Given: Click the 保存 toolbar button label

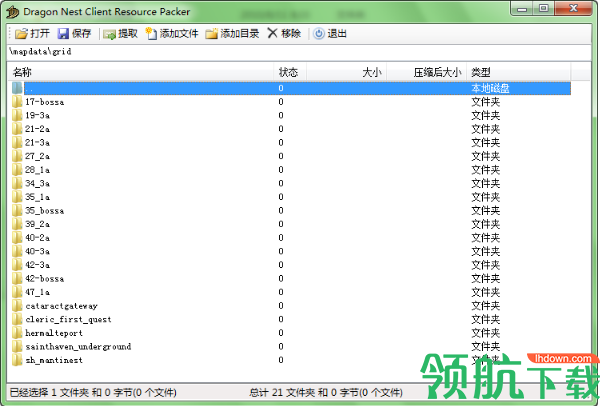Looking at the screenshot, I should (82, 34).
